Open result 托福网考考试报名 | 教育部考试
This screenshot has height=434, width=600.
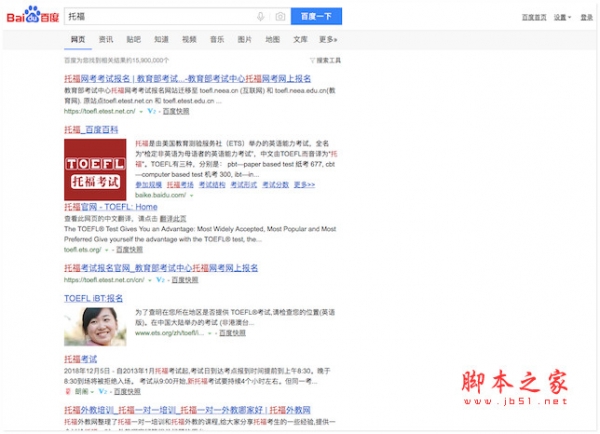pyautogui.click(x=188, y=78)
